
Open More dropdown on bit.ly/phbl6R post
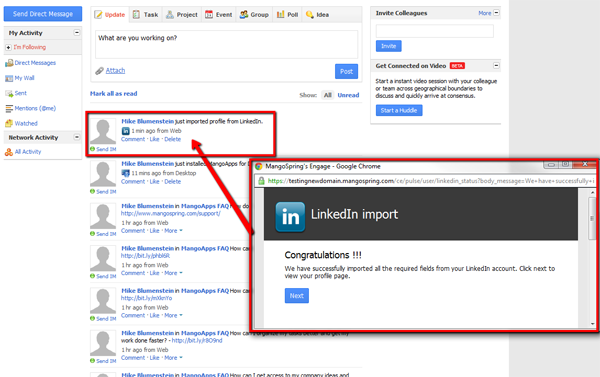(173, 273)
